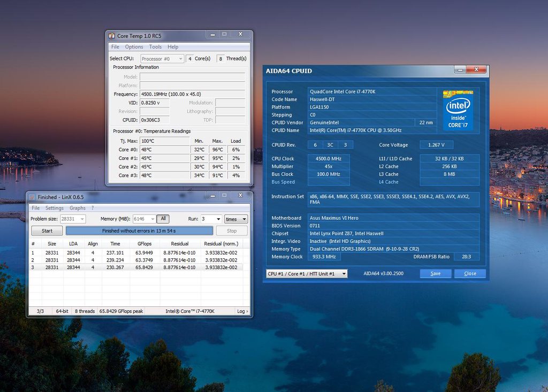548x392 pixels.
Task: Click the Core Temp title bar app icon
Action: point(112,36)
